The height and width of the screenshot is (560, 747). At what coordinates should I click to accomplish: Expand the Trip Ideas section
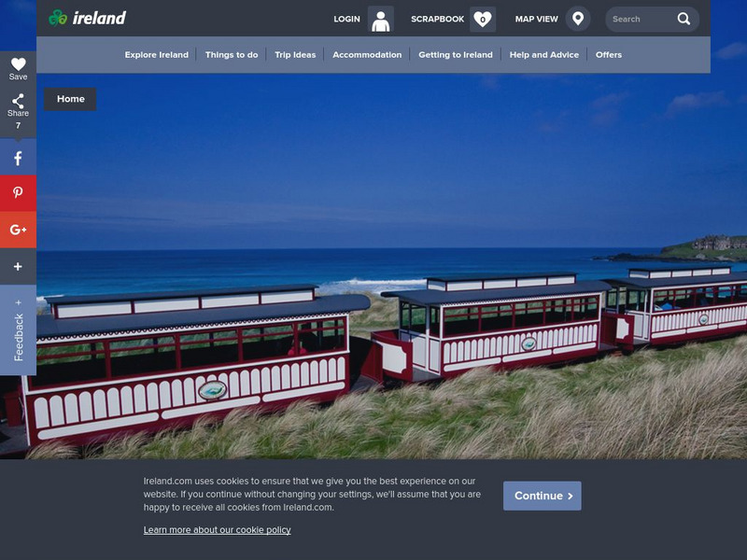tap(296, 54)
